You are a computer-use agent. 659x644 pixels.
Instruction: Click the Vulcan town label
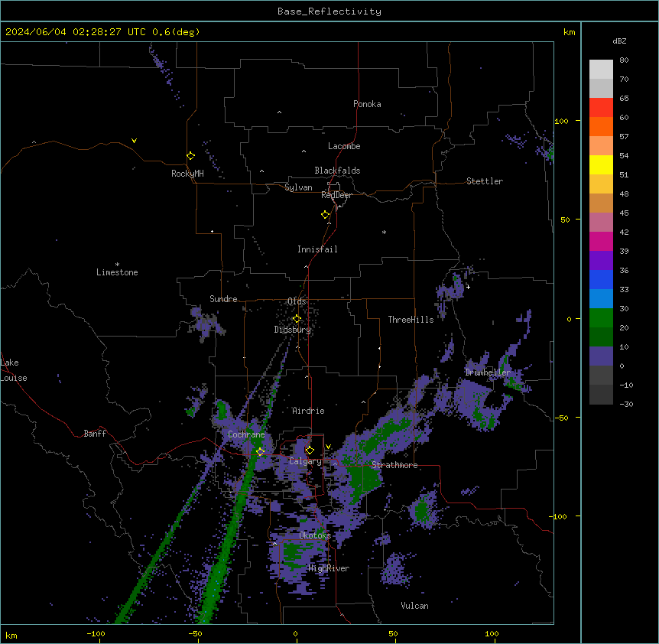(414, 606)
